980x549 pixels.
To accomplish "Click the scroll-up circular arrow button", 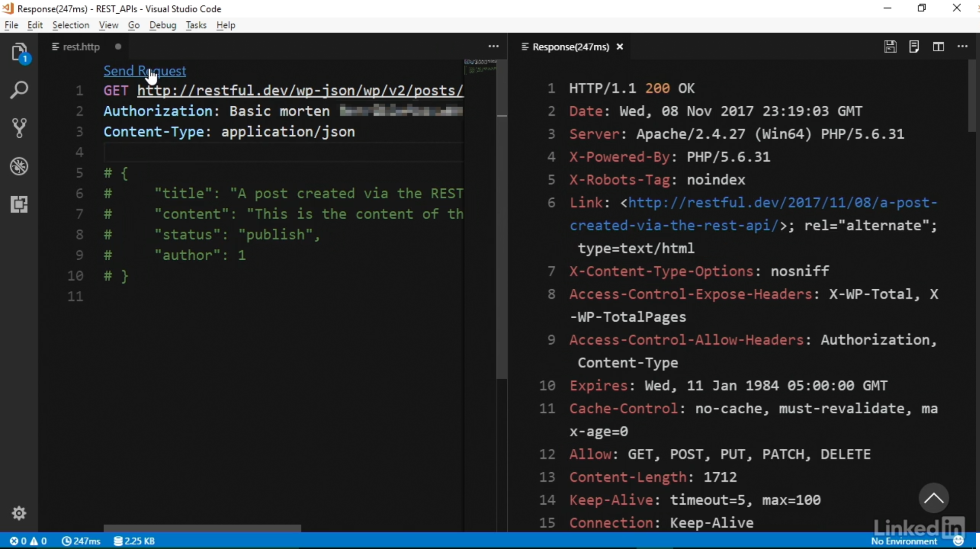I will (933, 498).
